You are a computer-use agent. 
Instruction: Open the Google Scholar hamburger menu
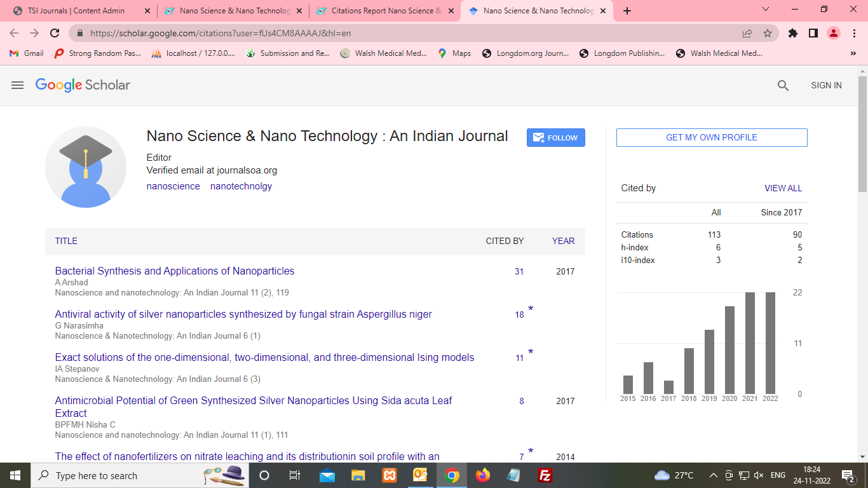tap(17, 85)
